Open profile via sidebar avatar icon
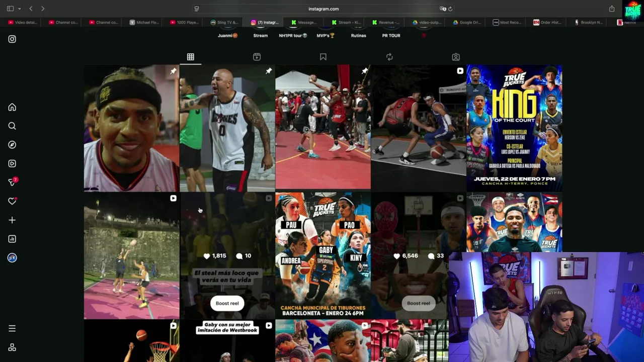This screenshot has height=362, width=644. (x=12, y=258)
